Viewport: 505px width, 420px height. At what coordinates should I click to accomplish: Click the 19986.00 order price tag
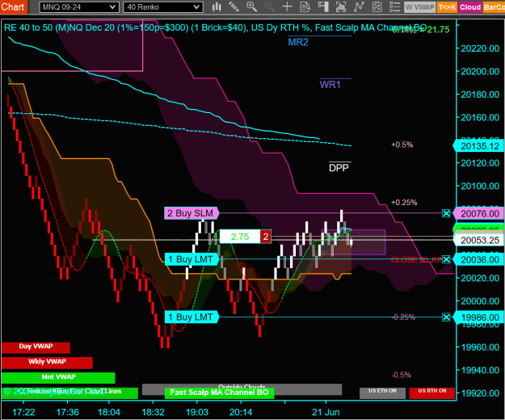point(480,317)
